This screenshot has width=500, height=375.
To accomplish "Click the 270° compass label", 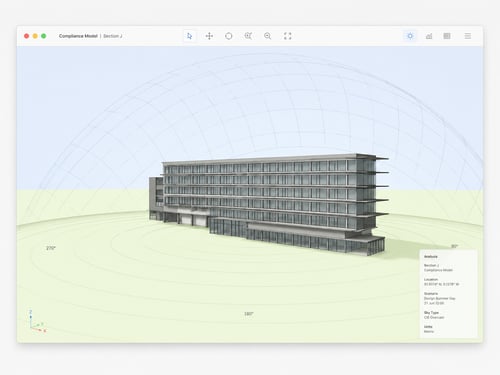I will (51, 248).
